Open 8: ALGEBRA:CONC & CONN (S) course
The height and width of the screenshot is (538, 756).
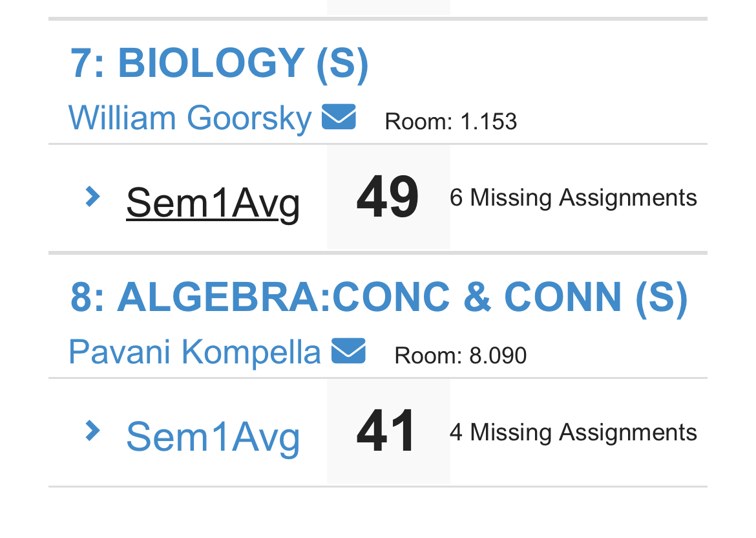[379, 297]
